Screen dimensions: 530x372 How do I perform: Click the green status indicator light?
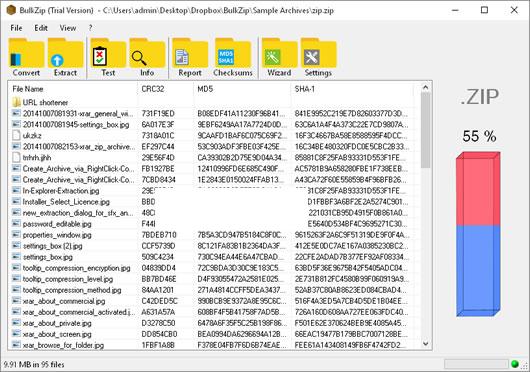point(515,364)
